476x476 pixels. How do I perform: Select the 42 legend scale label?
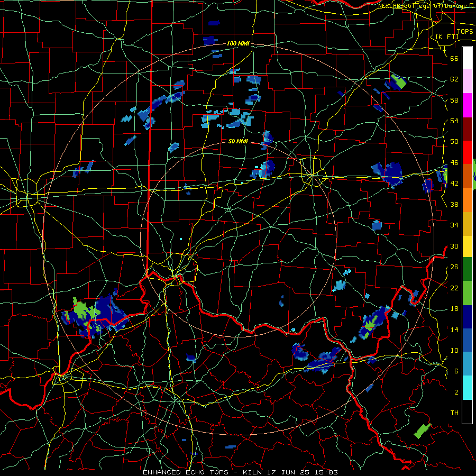tap(454, 184)
